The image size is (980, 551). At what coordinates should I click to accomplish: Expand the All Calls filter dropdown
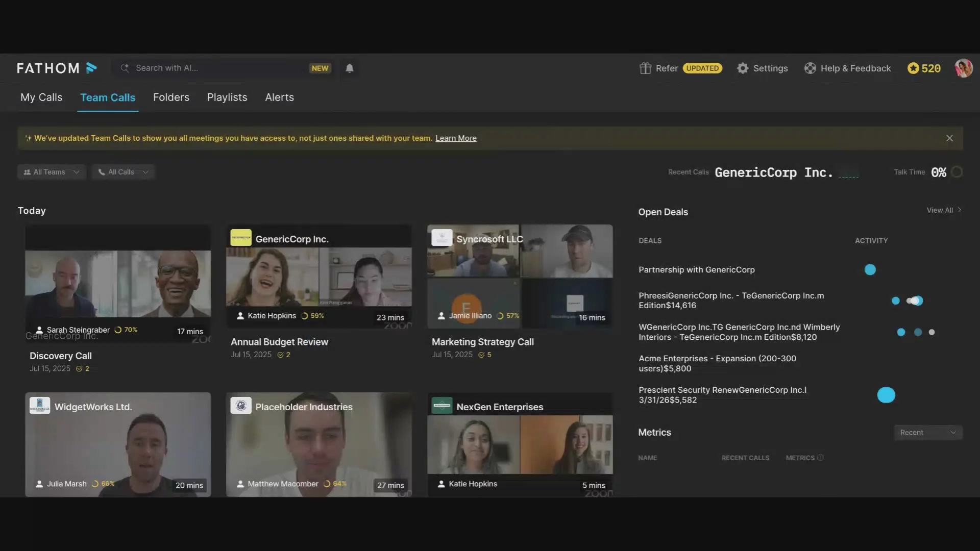[123, 172]
